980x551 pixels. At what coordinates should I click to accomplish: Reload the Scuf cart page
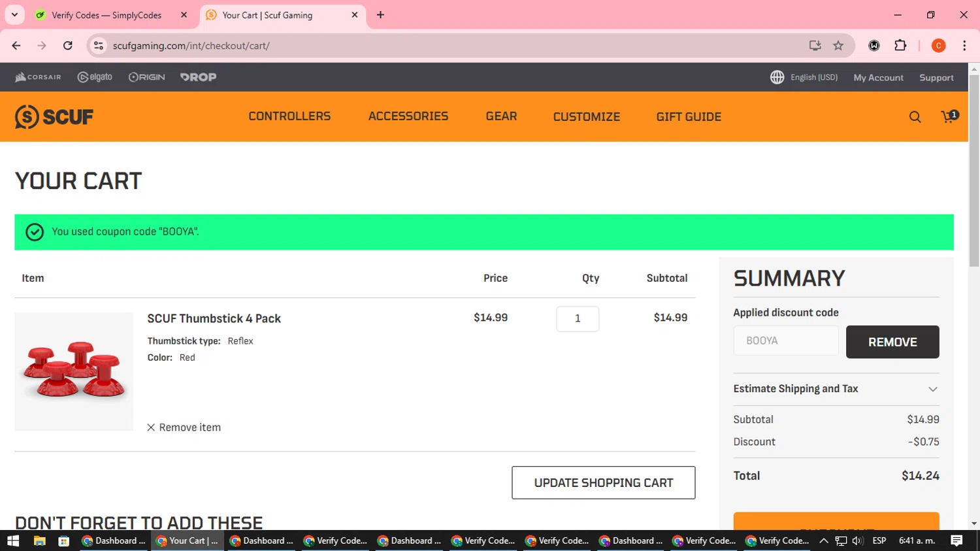coord(67,46)
